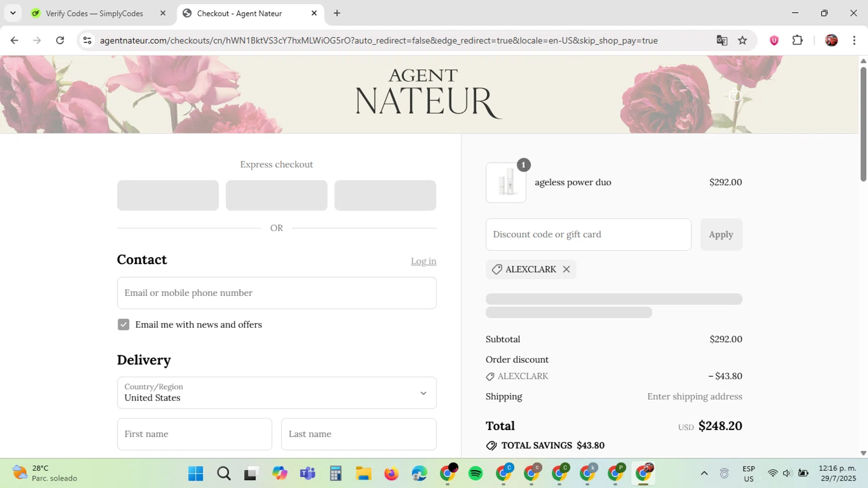View site information icon in address bar
The width and height of the screenshot is (868, 488).
point(87,41)
